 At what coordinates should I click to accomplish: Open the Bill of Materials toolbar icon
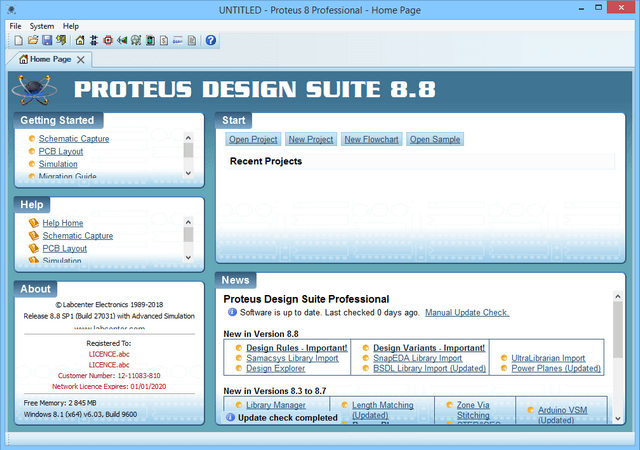pyautogui.click(x=163, y=41)
